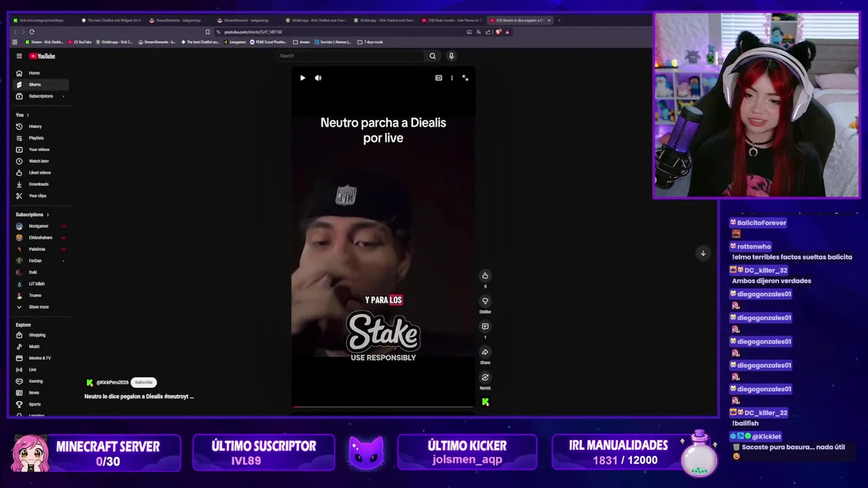Share the Short video
The width and height of the screenshot is (868, 488).
click(485, 352)
